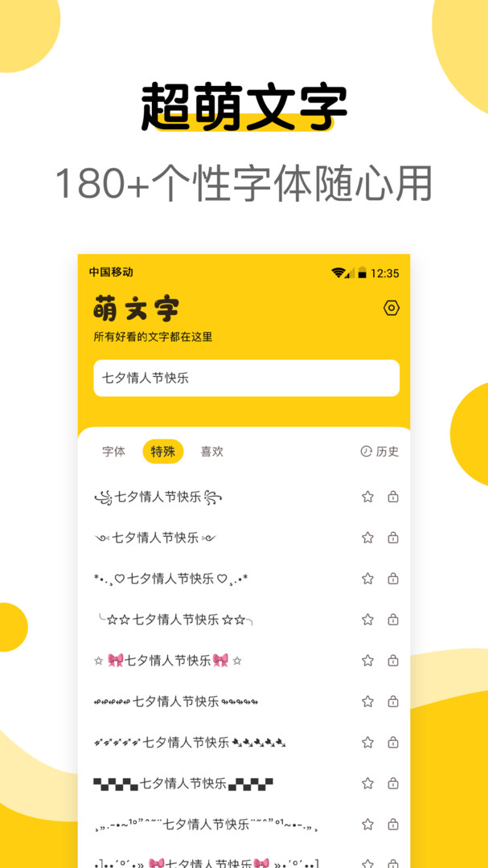Tap lock icon on heart-decorated style
488x868 pixels.
(392, 579)
